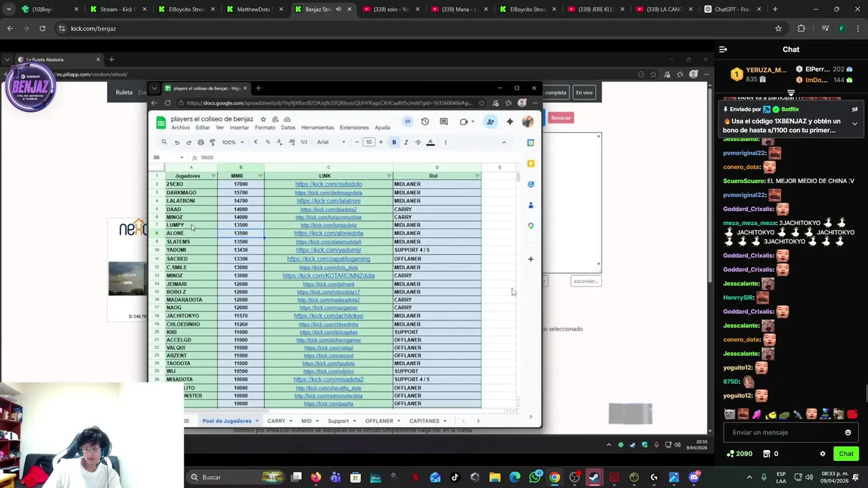Print the spreadsheet
The width and height of the screenshot is (868, 488).
(x=201, y=142)
